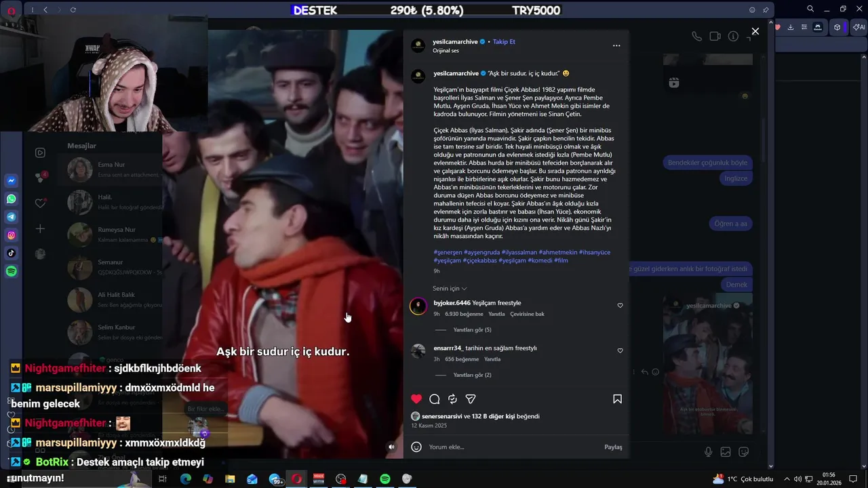868x488 pixels.
Task: Show translation via Çevirisine bak
Action: (527, 314)
